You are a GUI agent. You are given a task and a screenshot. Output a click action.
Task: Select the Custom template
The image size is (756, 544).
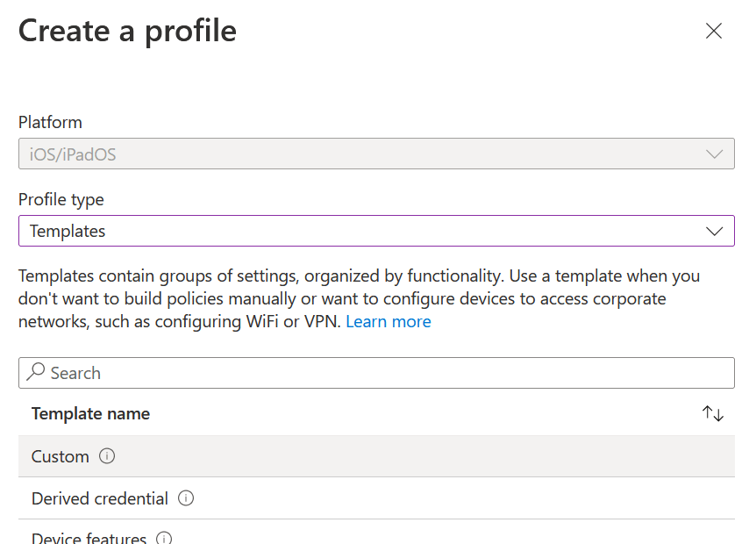click(x=61, y=457)
